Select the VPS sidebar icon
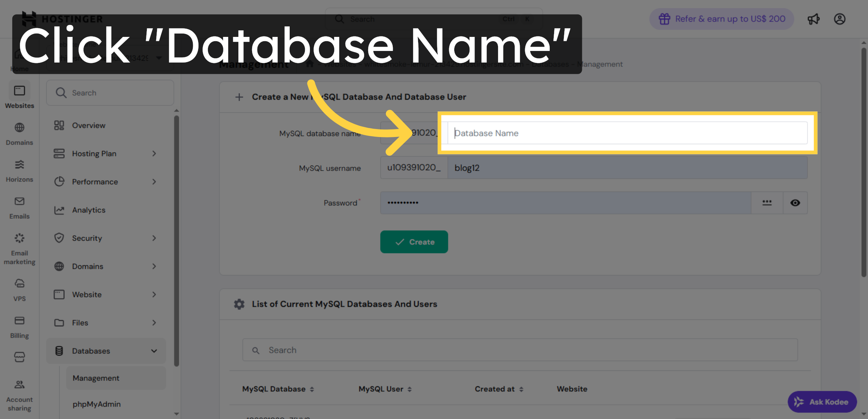This screenshot has height=419, width=868. [x=20, y=285]
